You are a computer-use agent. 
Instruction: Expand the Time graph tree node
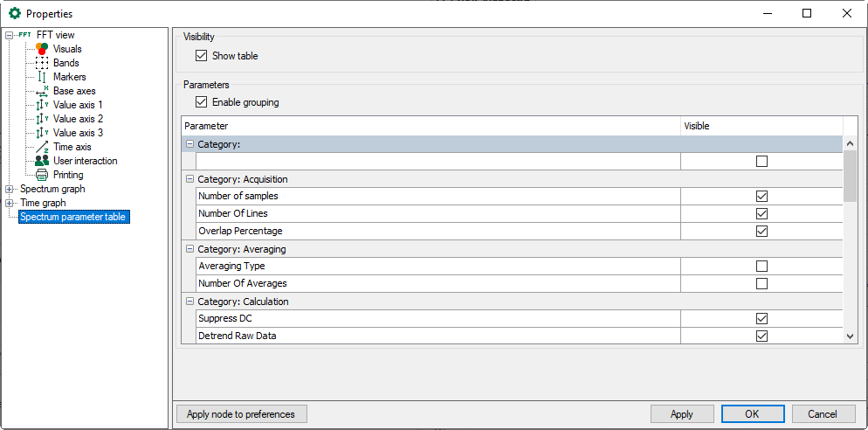(x=10, y=203)
